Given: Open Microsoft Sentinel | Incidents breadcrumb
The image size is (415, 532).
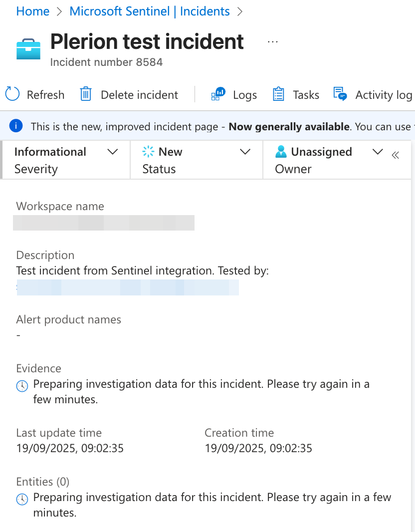Looking at the screenshot, I should 150,11.
